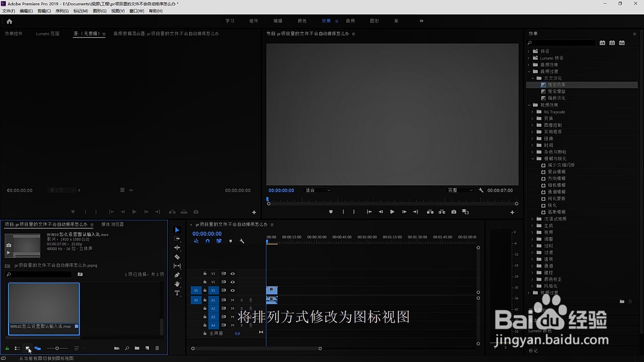
Task: Collapse the 音频过渡 folder
Action: click(x=529, y=72)
